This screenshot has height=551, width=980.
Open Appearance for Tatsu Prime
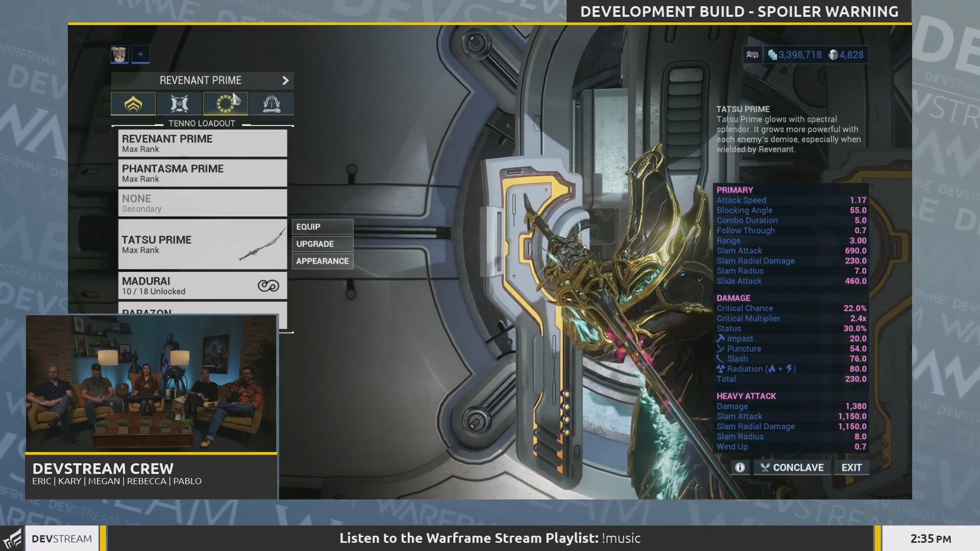click(x=323, y=261)
